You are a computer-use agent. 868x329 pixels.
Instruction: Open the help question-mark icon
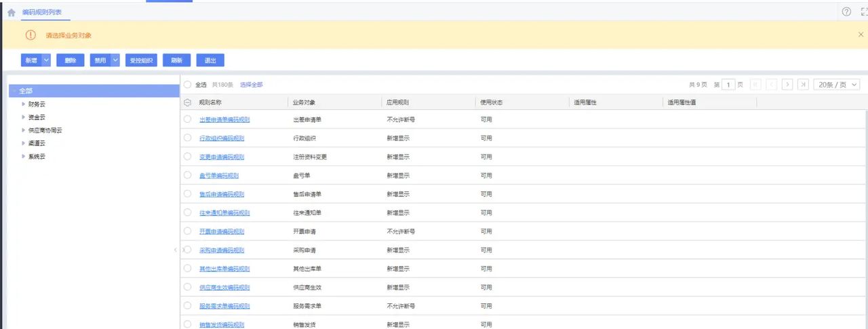846,12
